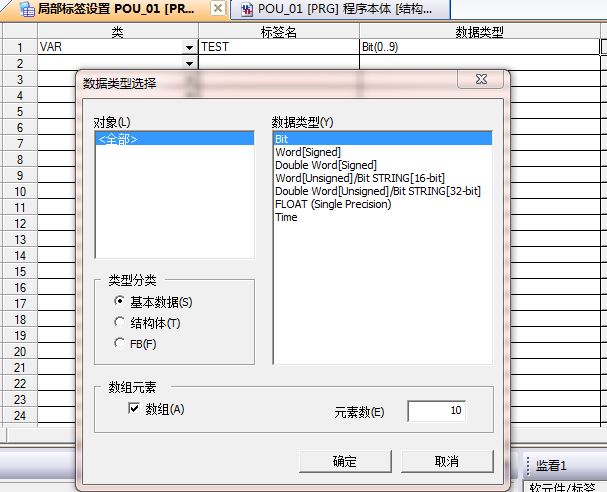Click the 元素数(E) input field
The height and width of the screenshot is (492, 607).
point(436,411)
